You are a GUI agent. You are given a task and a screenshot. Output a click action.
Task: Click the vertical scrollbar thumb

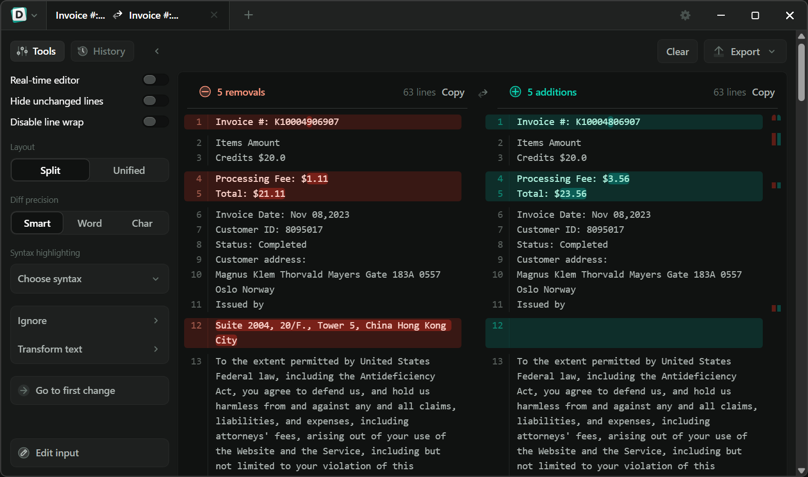[x=801, y=72]
